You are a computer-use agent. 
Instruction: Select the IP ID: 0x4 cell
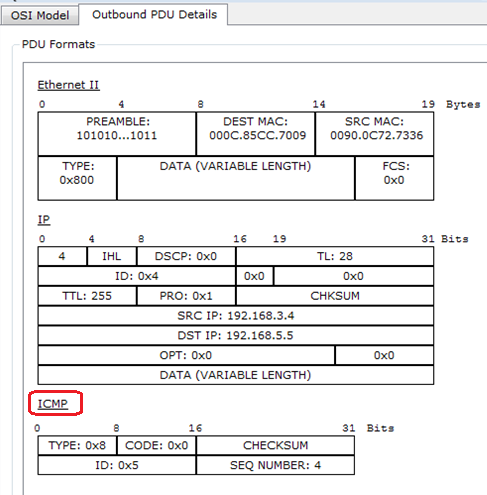tap(137, 276)
